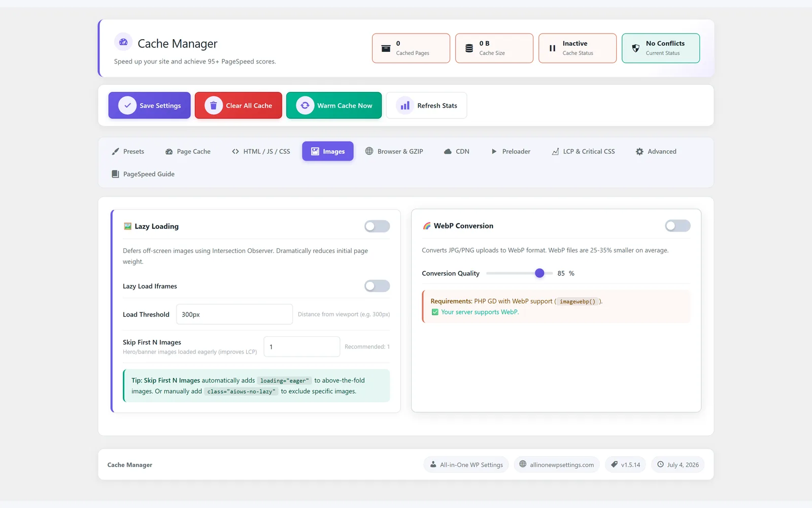812x508 pixels.
Task: Click the PageSpeed Guide book icon
Action: 115,174
